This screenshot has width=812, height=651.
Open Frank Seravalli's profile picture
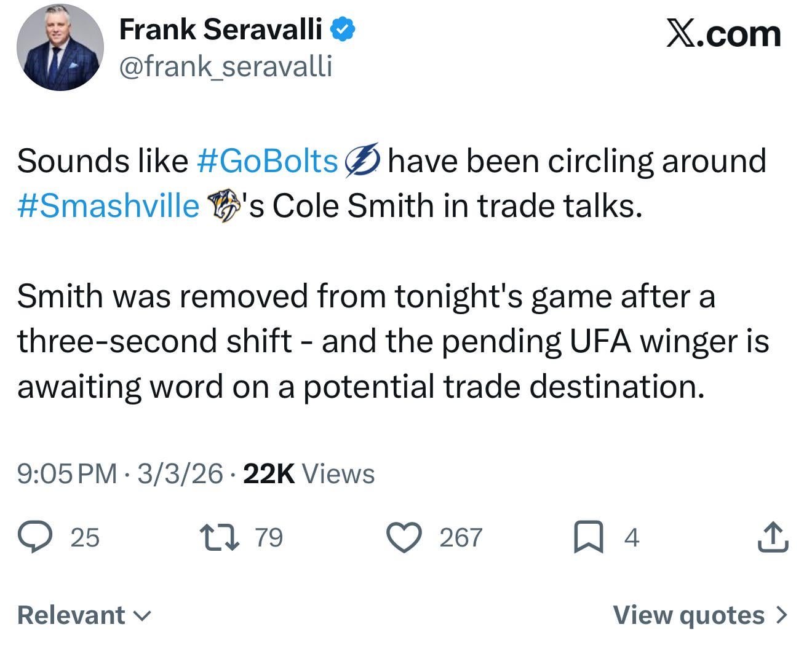(60, 47)
